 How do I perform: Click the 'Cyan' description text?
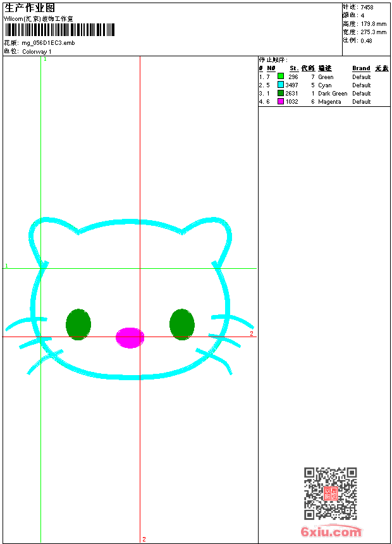(325, 85)
